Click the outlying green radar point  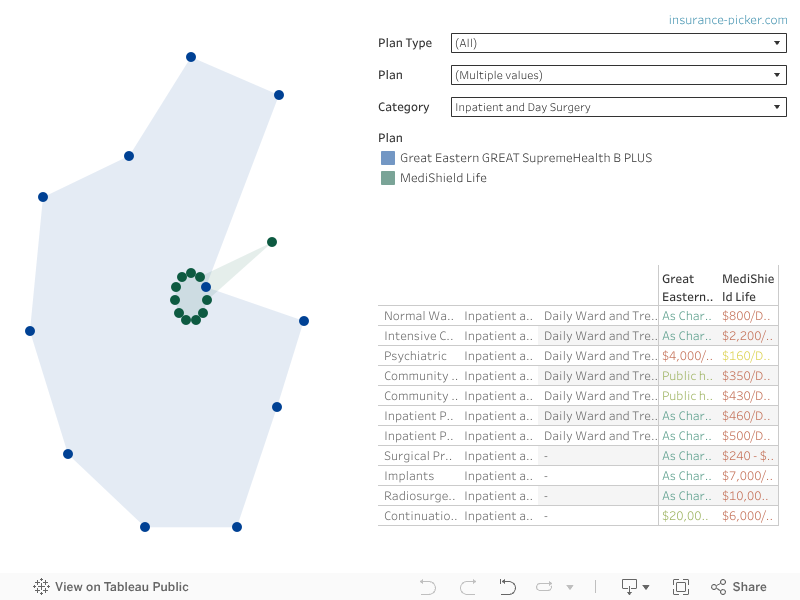click(x=272, y=242)
